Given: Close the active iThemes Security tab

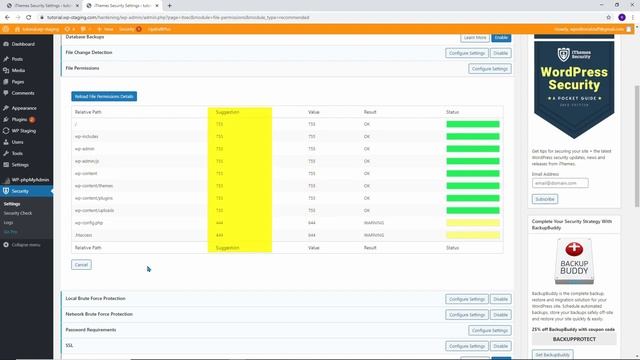Looking at the screenshot, I should pos(157,6).
